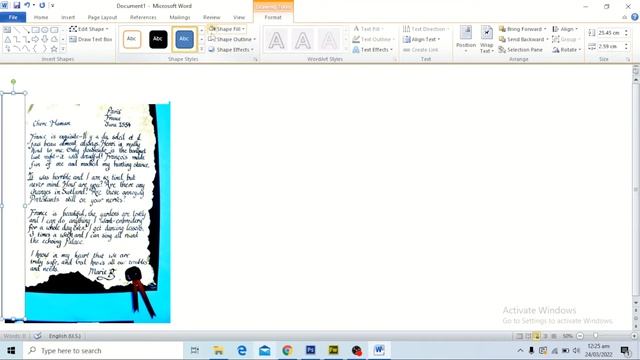Viewport: 640px width, 360px height.
Task: Select the Drawing Tools Format tab
Action: tap(273, 17)
